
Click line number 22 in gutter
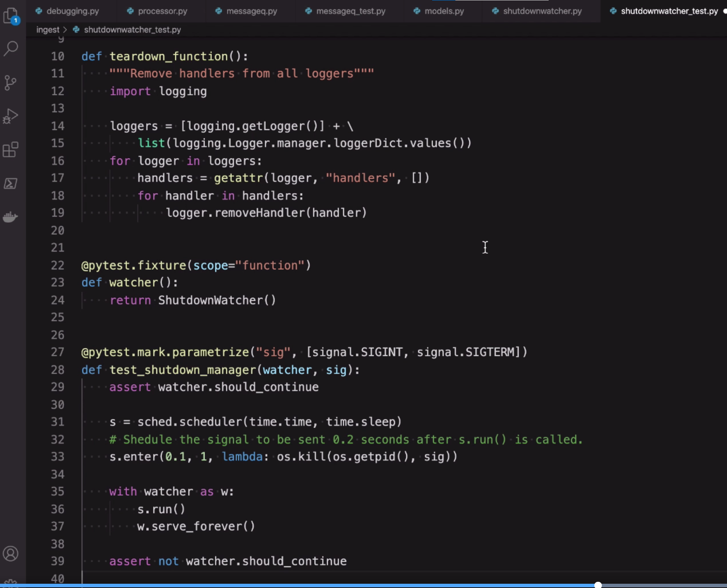point(58,265)
